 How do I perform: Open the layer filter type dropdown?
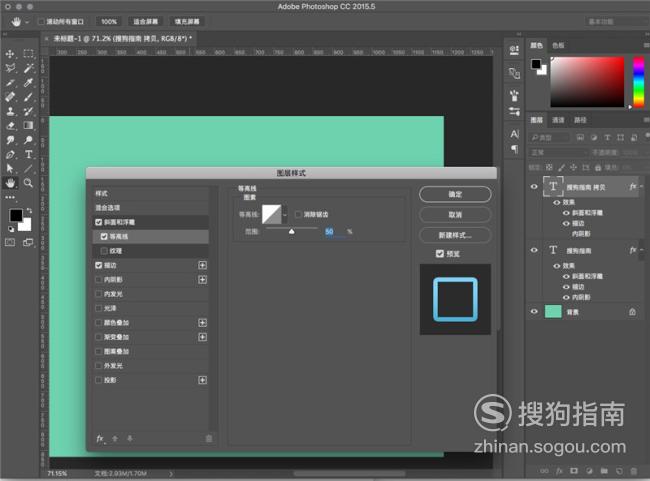click(x=549, y=138)
